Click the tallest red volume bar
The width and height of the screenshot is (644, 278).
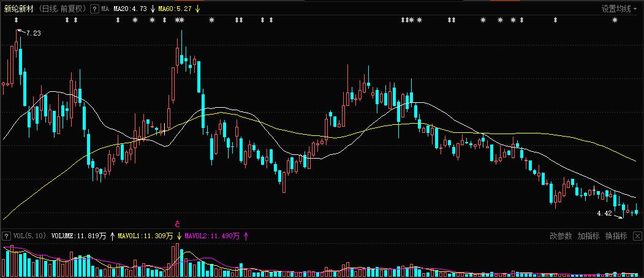[x=177, y=260]
